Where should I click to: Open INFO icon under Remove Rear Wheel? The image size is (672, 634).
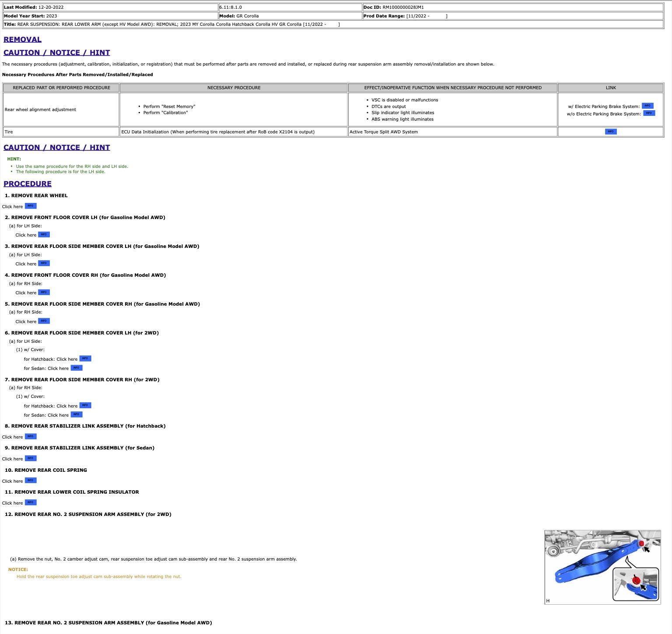(x=31, y=206)
